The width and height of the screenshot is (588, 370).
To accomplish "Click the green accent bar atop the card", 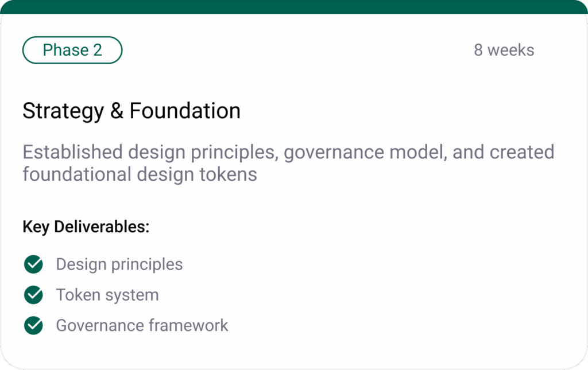I will point(294,6).
